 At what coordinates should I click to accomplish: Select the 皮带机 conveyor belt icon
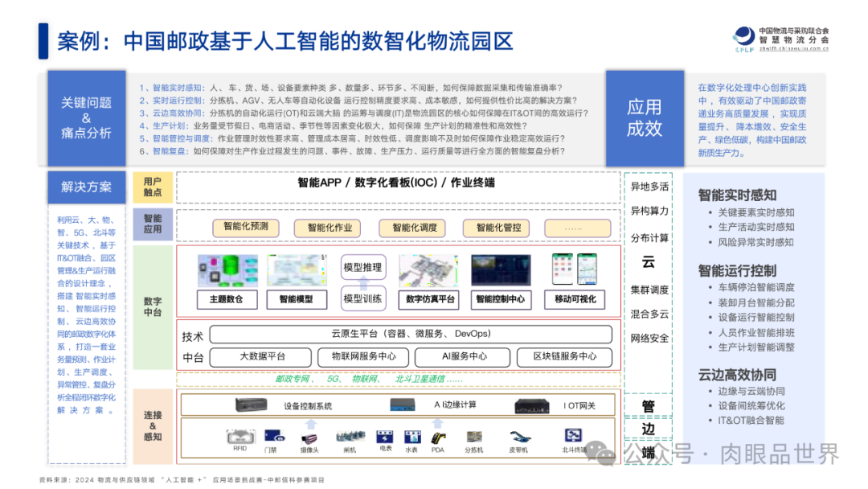[520, 438]
